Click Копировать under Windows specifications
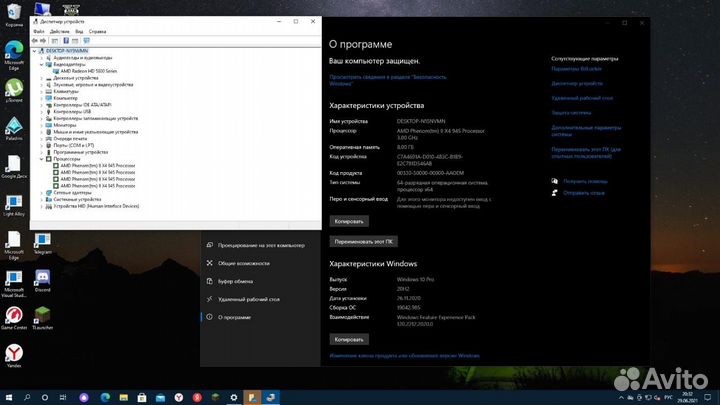Screen dimensions: 720x405 click(x=349, y=339)
